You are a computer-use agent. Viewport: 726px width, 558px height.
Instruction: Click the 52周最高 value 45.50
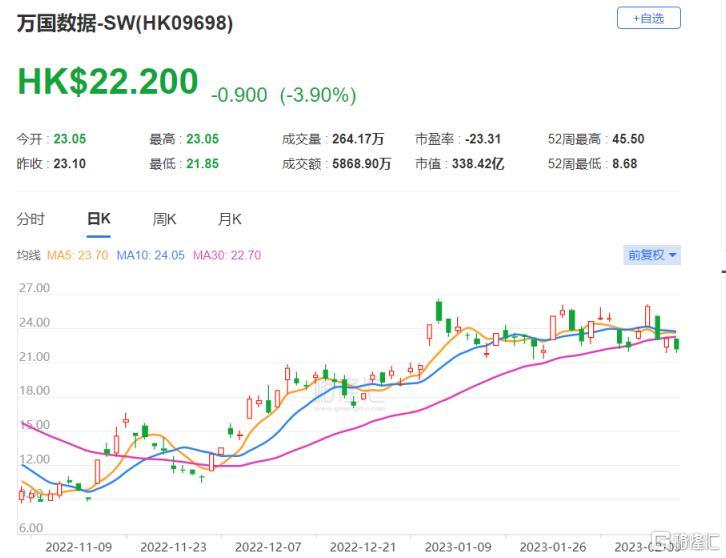pos(628,139)
